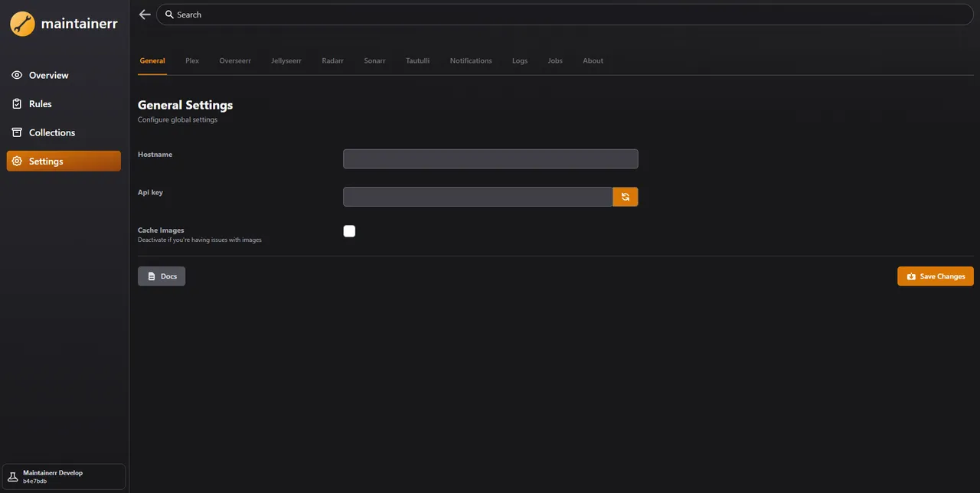Click inside the Hostname input field

point(490,158)
